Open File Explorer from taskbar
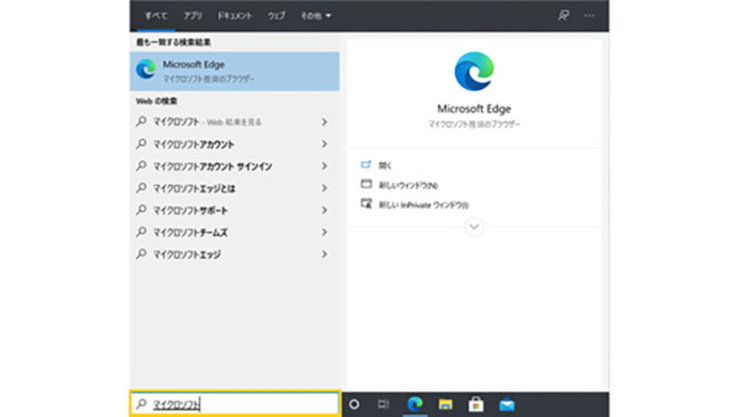The width and height of the screenshot is (740, 417). [x=445, y=404]
